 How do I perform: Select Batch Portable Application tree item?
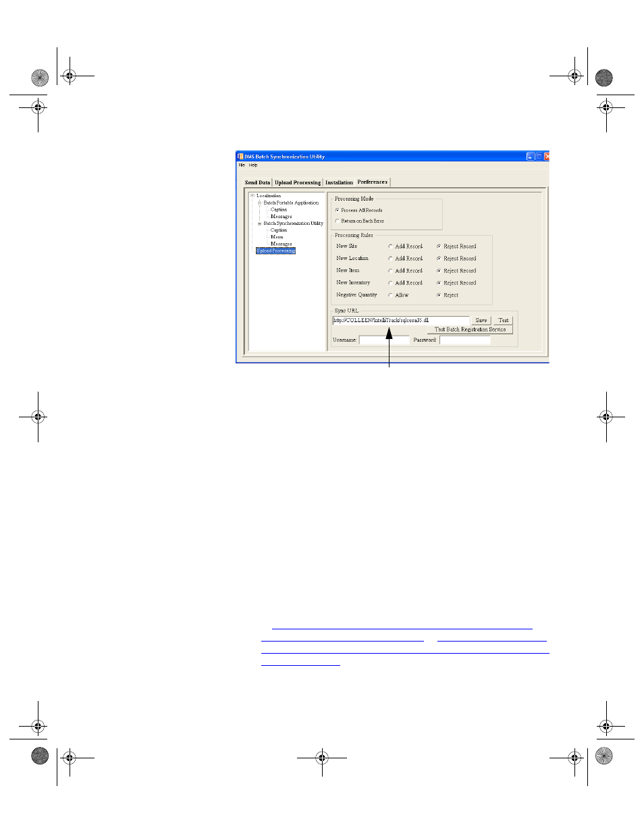291,203
